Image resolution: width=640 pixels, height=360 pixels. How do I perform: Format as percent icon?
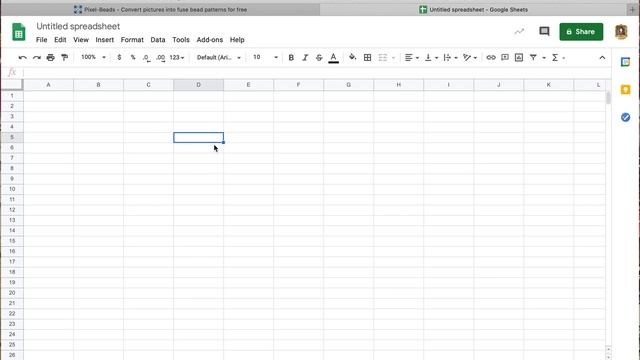[x=133, y=58]
